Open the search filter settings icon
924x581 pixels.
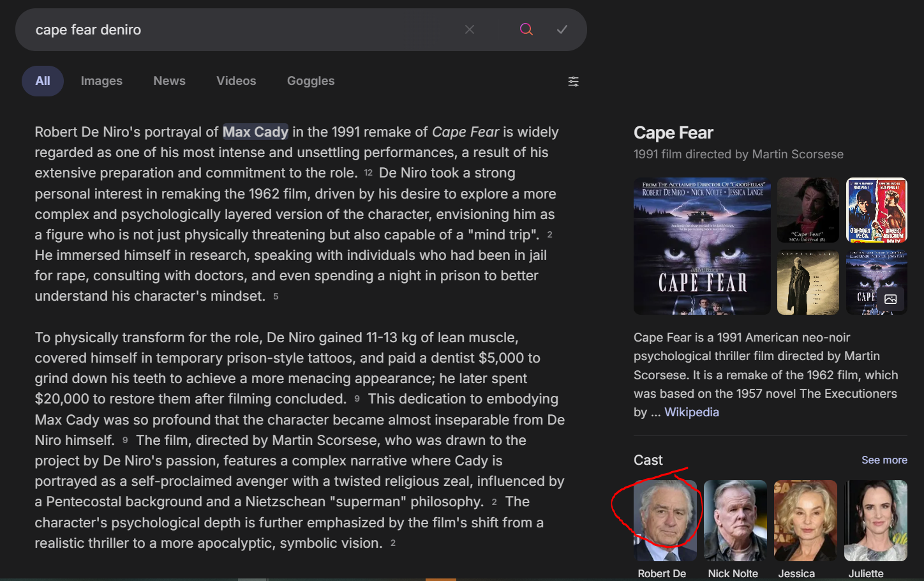574,81
